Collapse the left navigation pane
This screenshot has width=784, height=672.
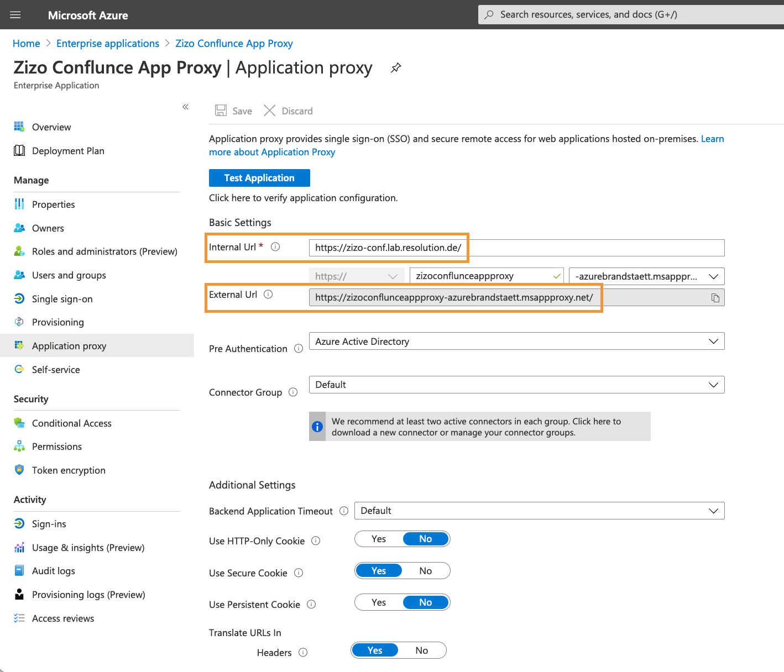185,107
